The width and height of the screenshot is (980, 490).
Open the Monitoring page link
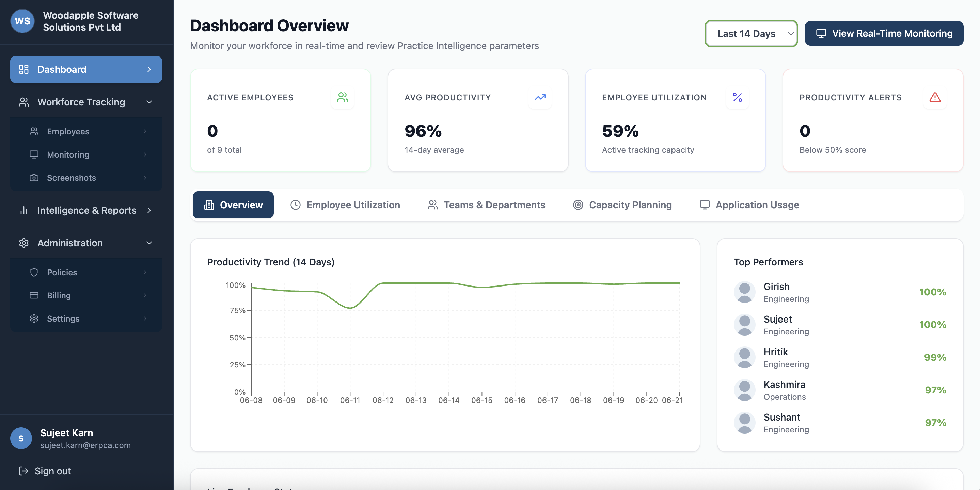[x=86, y=154]
